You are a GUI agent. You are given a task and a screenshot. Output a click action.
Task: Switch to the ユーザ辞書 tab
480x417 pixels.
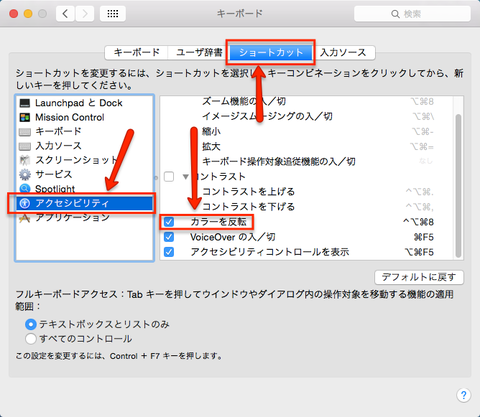pyautogui.click(x=199, y=53)
